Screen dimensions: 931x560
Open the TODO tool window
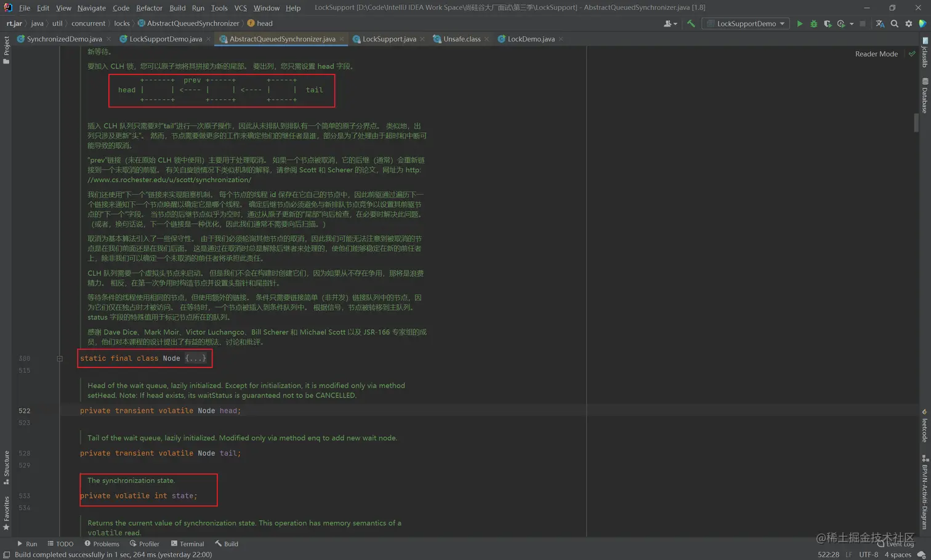pyautogui.click(x=60, y=544)
